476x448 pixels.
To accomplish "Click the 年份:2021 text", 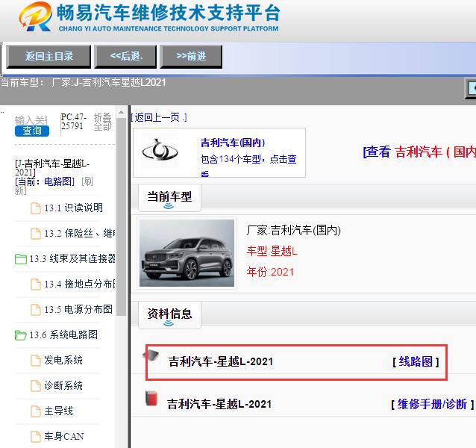I will pyautogui.click(x=270, y=272).
